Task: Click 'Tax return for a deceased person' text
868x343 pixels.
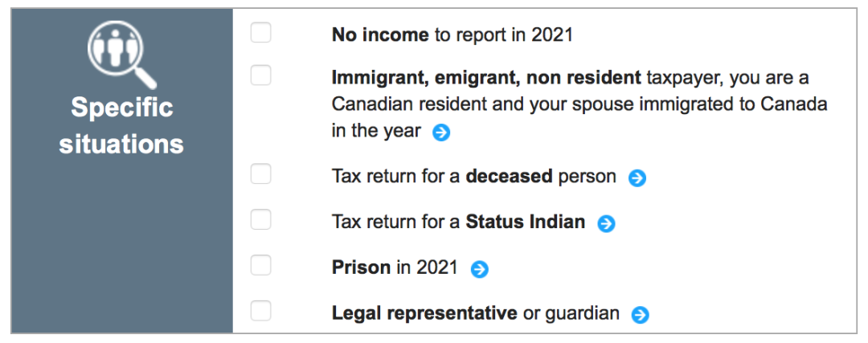Action: tap(473, 176)
